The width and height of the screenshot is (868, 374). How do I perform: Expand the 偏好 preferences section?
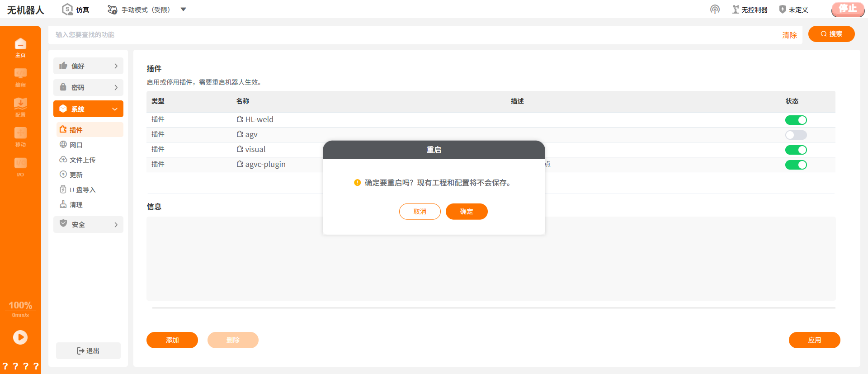tap(88, 66)
